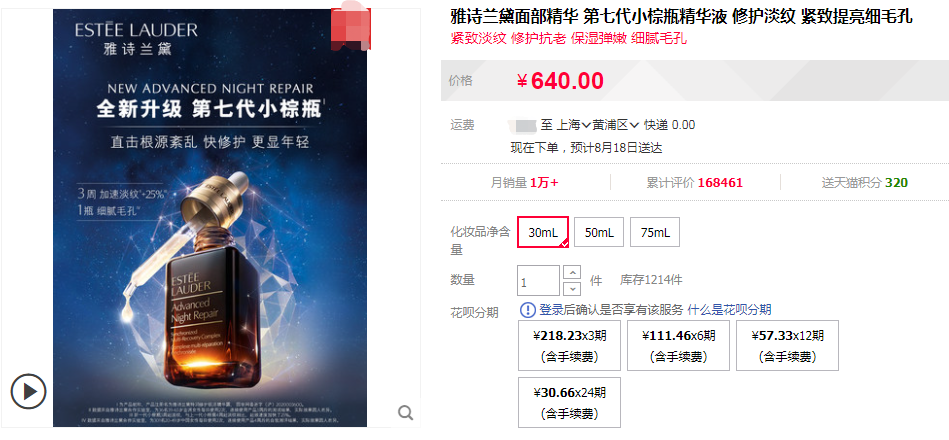Expand the 黄浦区 district dropdown
This screenshot has width=949, height=440.
pos(616,125)
